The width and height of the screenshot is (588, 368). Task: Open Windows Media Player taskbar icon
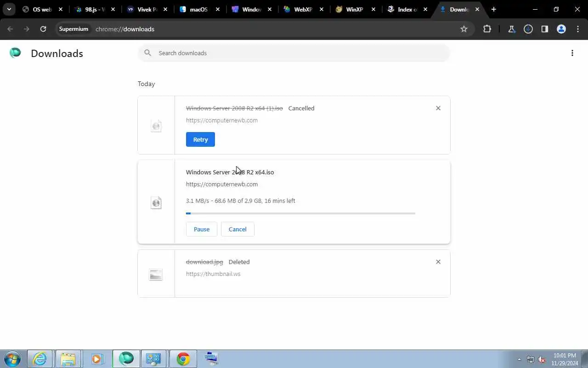(x=96, y=359)
